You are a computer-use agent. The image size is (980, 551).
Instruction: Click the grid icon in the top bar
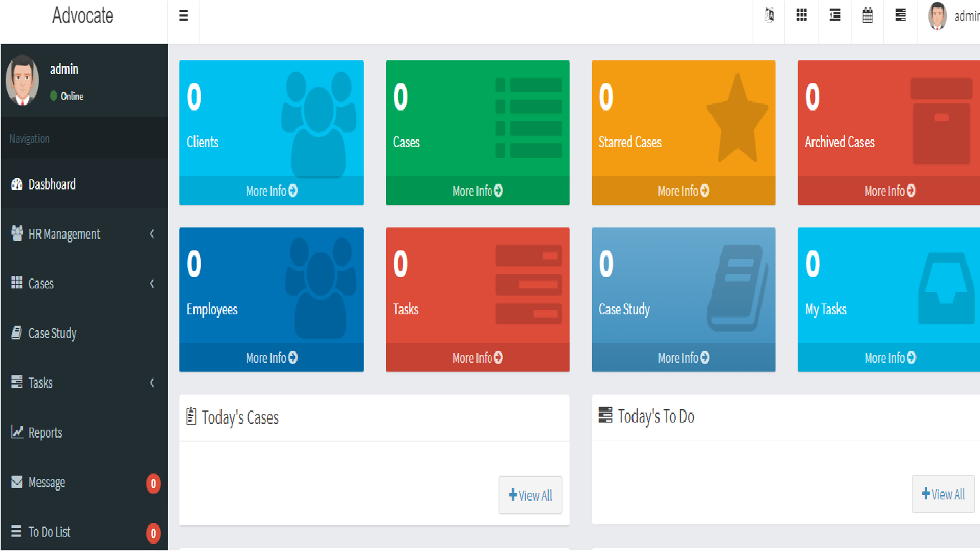(802, 16)
